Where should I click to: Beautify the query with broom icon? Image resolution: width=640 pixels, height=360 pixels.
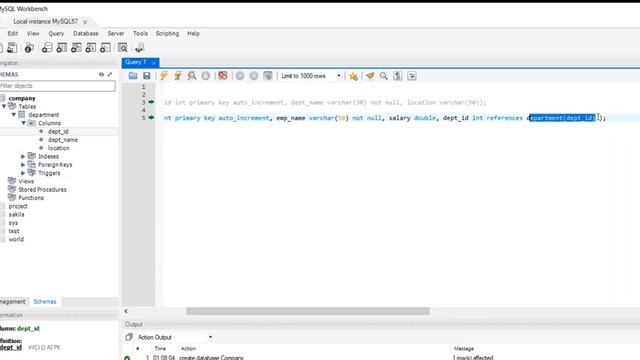pos(370,76)
